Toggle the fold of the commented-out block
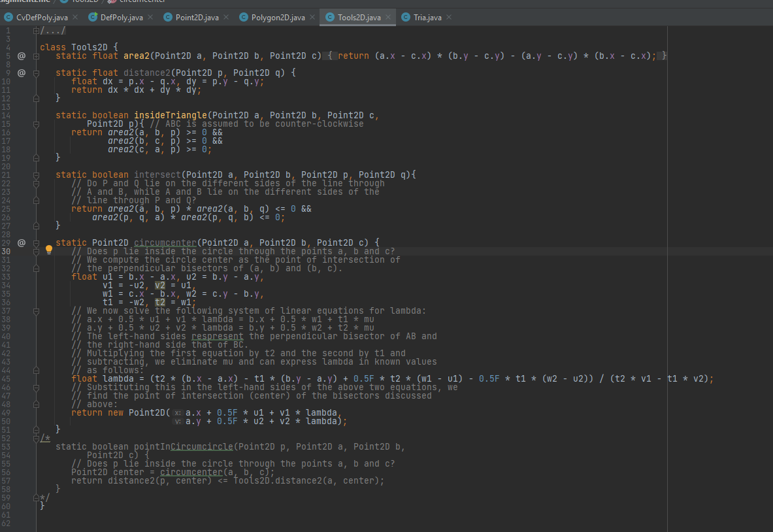The image size is (773, 532). click(35, 438)
